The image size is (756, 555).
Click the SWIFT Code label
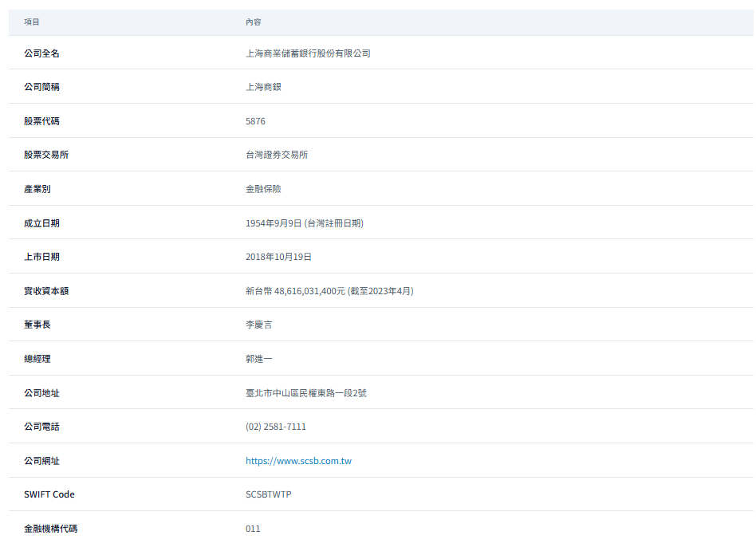tap(49, 494)
